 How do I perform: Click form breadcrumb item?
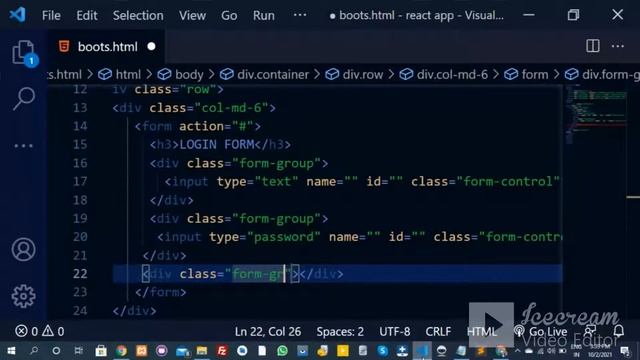pos(527,74)
